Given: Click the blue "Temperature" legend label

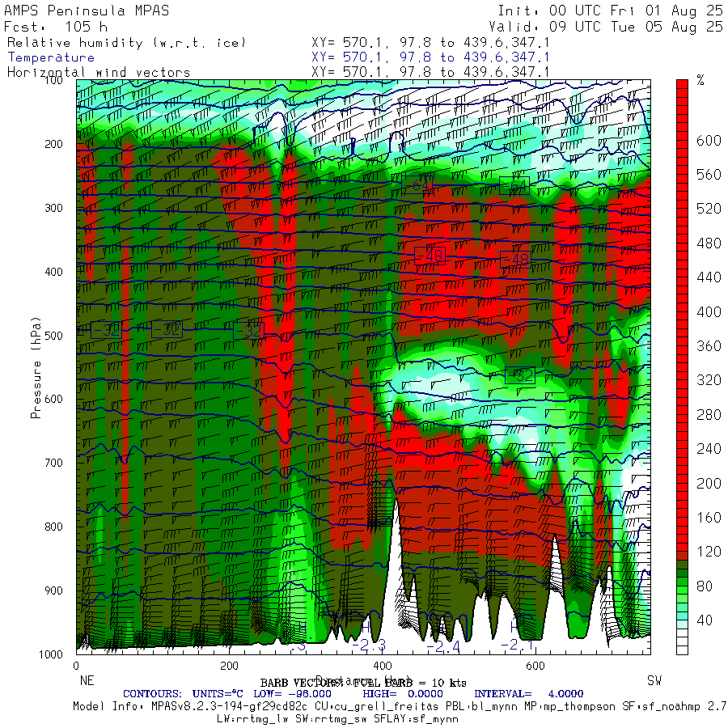Looking at the screenshot, I should click(x=51, y=57).
